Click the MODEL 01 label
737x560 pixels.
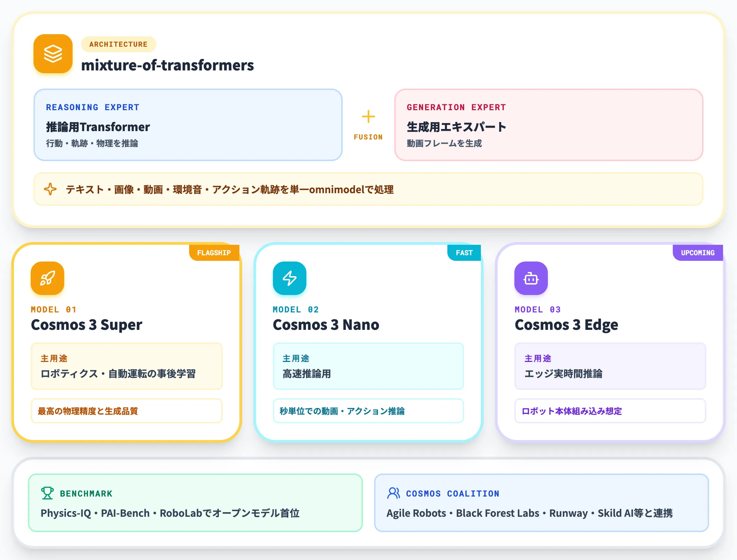54,310
